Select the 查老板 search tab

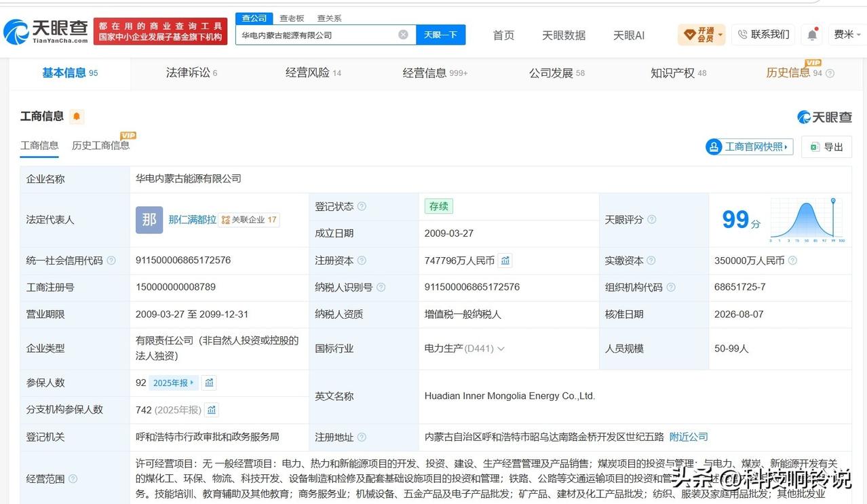click(x=292, y=18)
